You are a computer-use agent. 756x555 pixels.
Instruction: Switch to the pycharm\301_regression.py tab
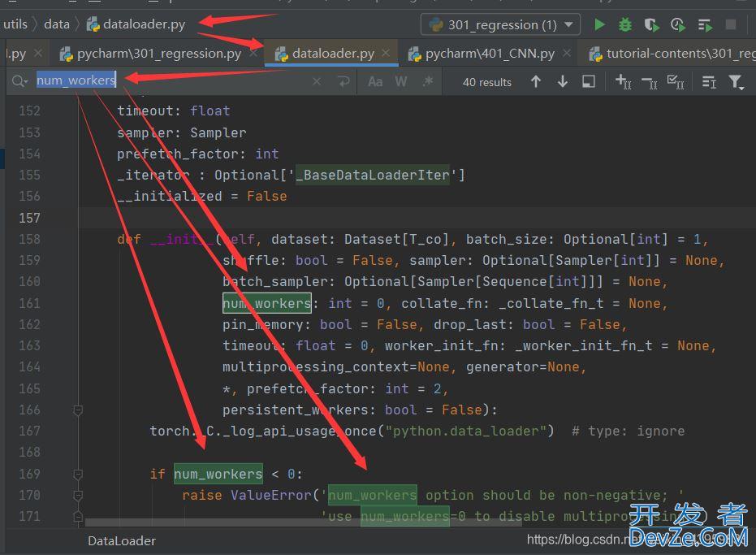pyautogui.click(x=159, y=53)
